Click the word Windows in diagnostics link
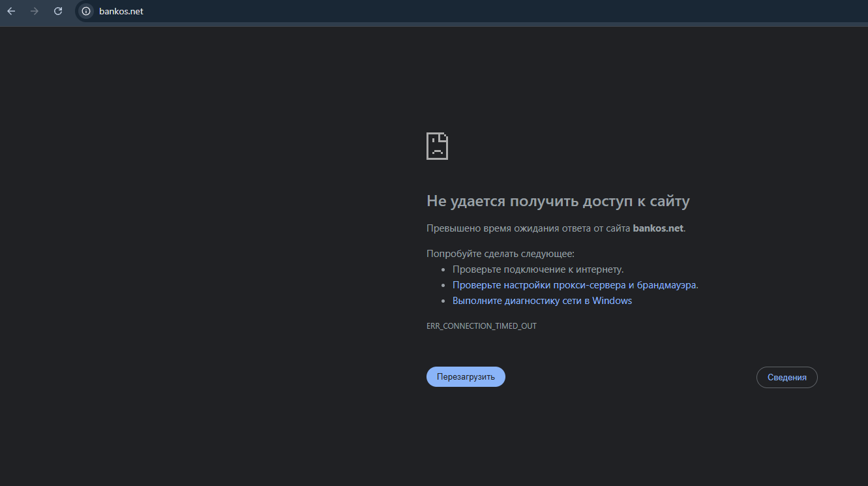The image size is (868, 486). pos(612,301)
